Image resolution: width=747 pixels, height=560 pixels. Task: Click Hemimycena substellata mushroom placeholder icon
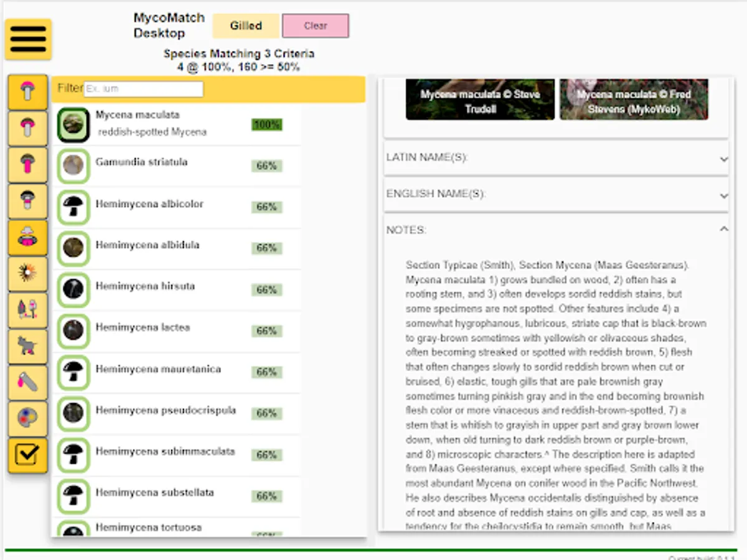coord(73,496)
